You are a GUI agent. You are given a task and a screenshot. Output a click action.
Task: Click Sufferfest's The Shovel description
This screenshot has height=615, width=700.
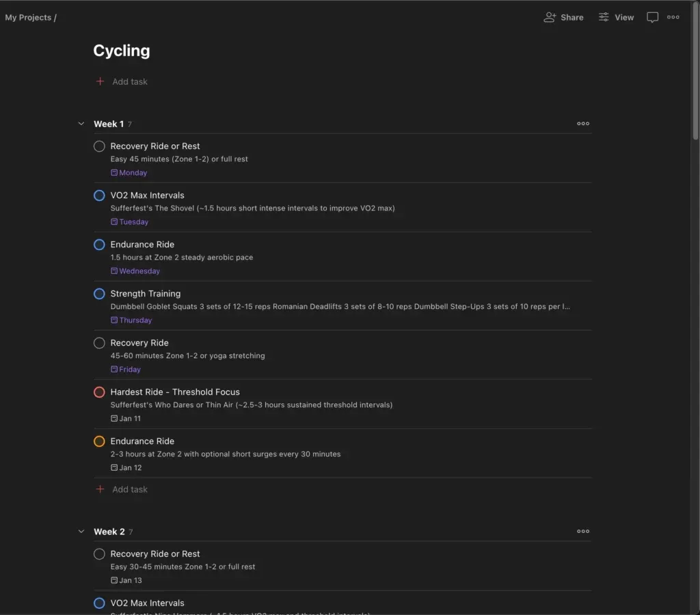pos(253,208)
